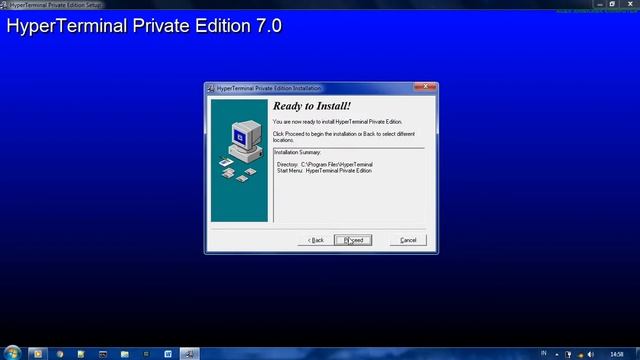Click the network status tray icon
Image resolution: width=640 pixels, height=360 pixels.
point(580,355)
